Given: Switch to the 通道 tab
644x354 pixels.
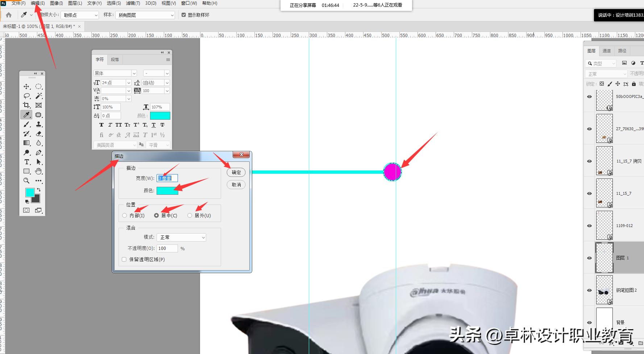Looking at the screenshot, I should [607, 51].
